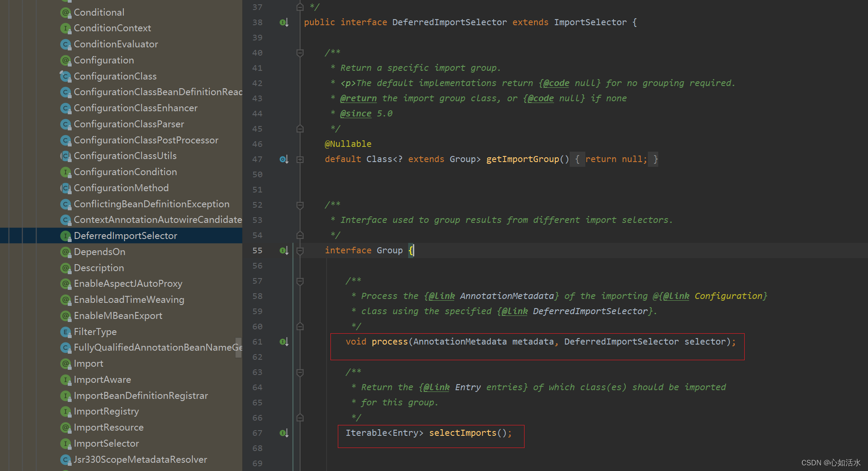The height and width of the screenshot is (471, 868).
Task: Select EnableAspectJAutoProxy annotation entry
Action: pos(128,284)
